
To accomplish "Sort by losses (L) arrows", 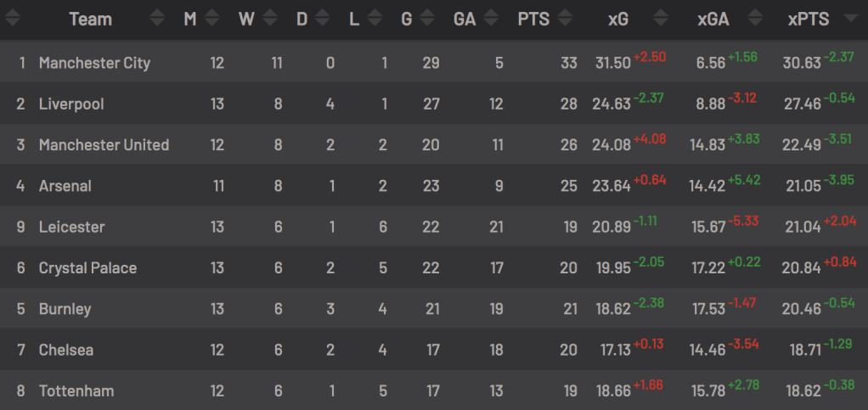I will click(375, 19).
